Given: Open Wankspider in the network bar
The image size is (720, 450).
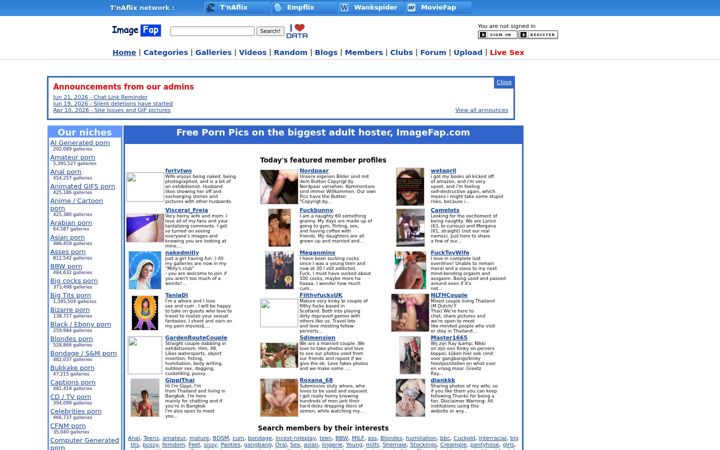Looking at the screenshot, I should tap(371, 7).
